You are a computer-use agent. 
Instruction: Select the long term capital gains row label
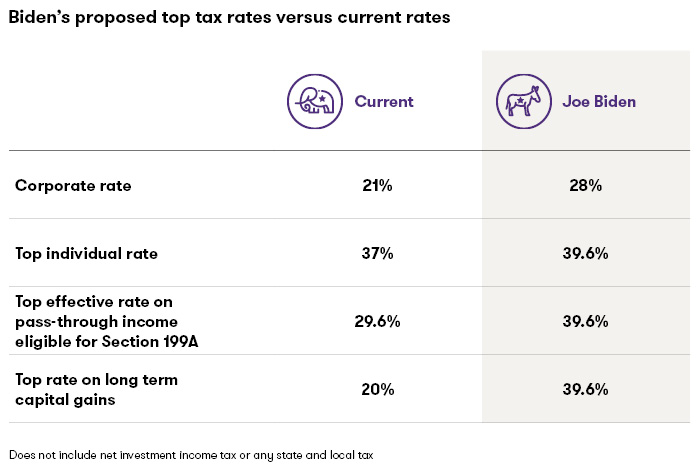[80, 389]
